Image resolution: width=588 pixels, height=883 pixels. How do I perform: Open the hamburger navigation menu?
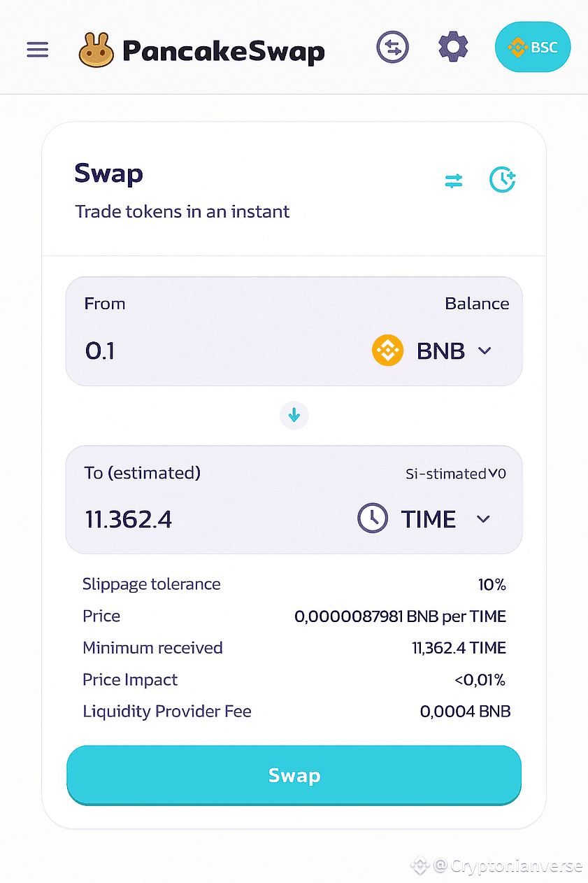(38, 50)
